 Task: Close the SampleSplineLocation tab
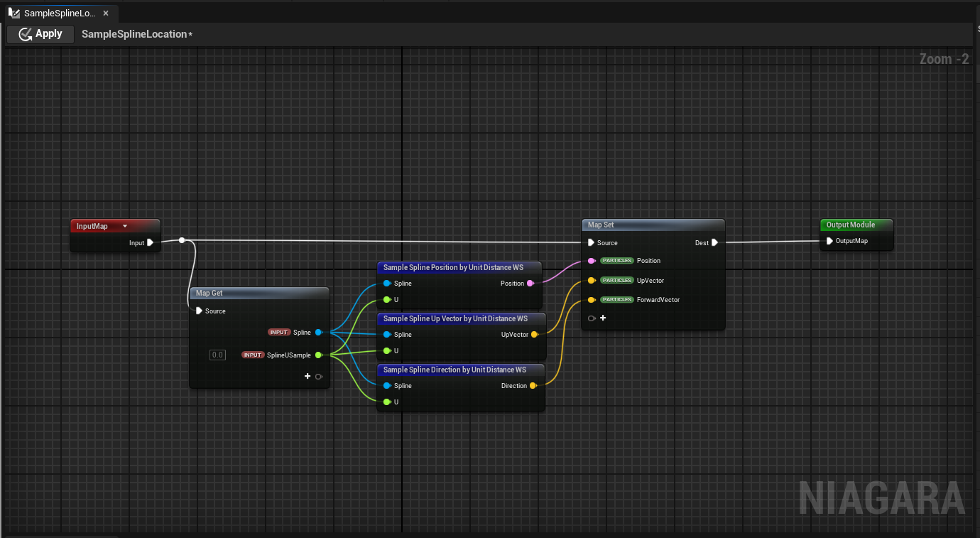(x=106, y=14)
